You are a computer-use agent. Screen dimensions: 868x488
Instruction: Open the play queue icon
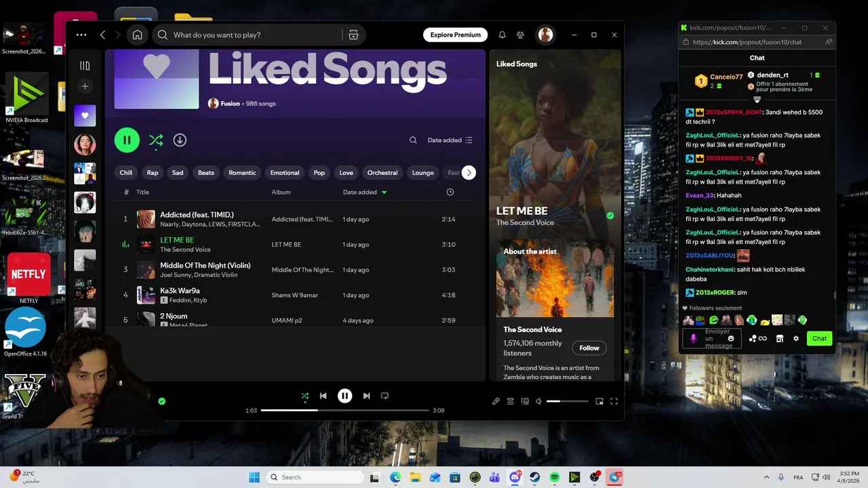510,401
